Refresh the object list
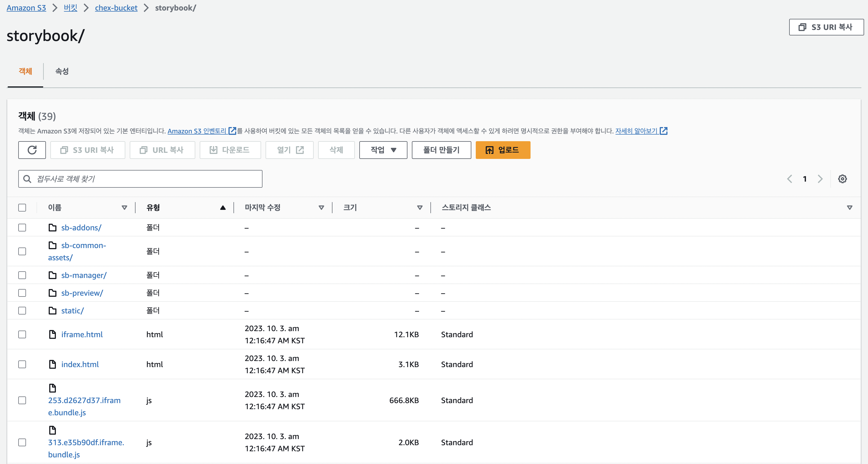 click(x=32, y=150)
